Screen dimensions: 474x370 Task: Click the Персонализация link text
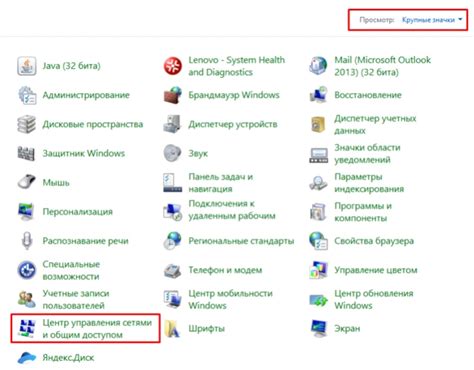78,212
